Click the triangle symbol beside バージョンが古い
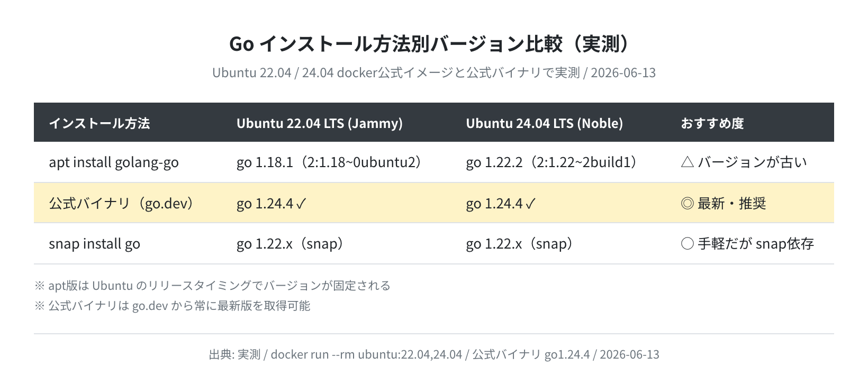Screen dimensions: 868x384 click(687, 162)
